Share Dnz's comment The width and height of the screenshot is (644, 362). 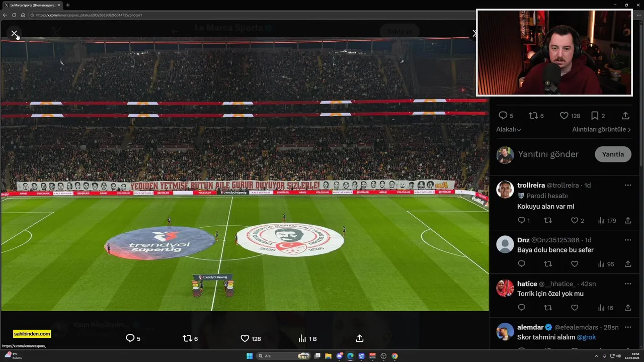point(628,264)
